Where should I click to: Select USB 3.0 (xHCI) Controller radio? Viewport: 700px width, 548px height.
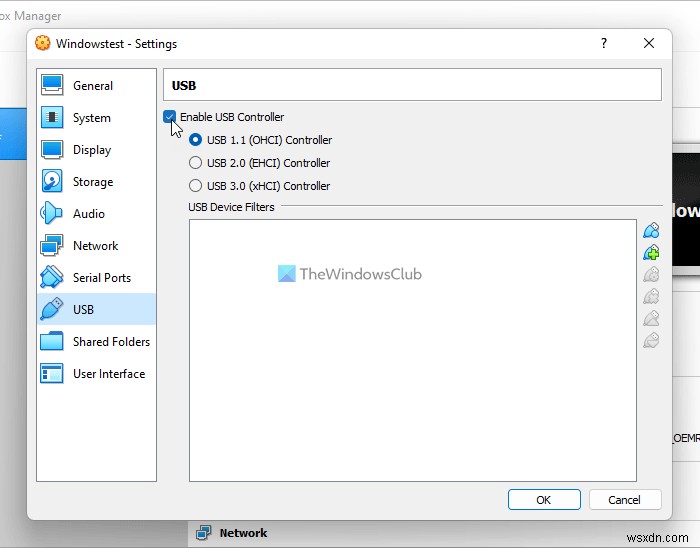195,186
